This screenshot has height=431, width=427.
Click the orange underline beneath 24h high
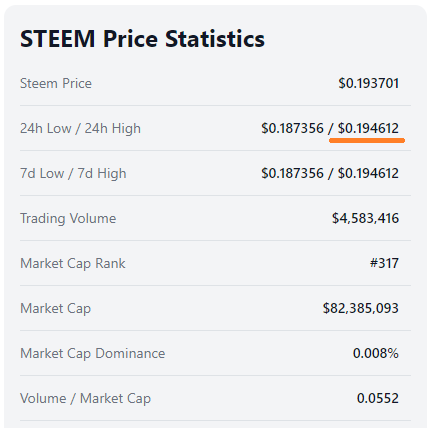coord(367,141)
